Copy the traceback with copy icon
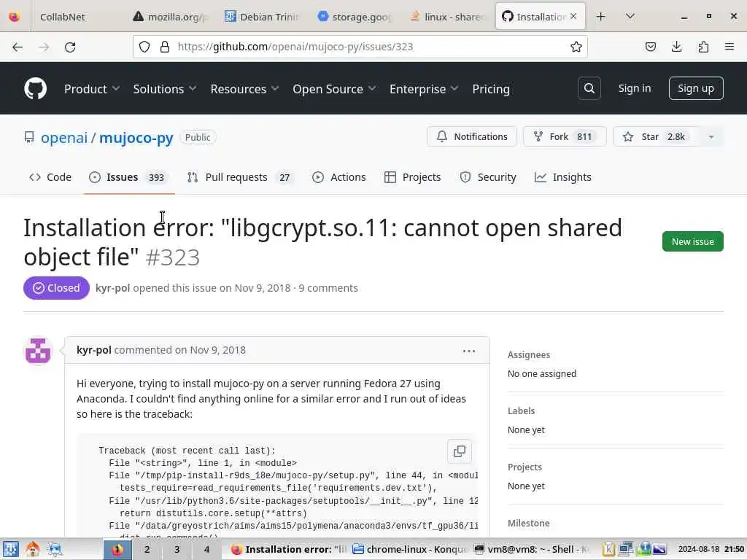This screenshot has height=560, width=747. click(460, 451)
